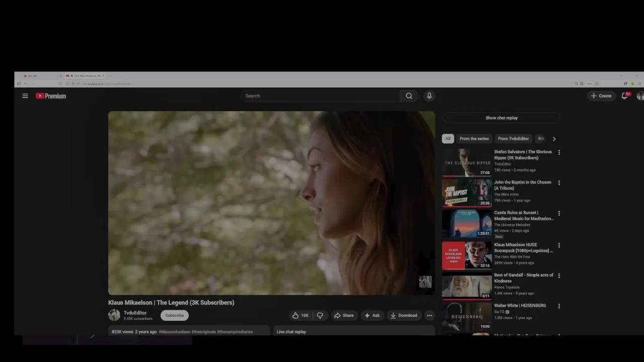Click Castle Ruins 1:20:51 thumbnail
Screen dimensions: 644x362
467,223
